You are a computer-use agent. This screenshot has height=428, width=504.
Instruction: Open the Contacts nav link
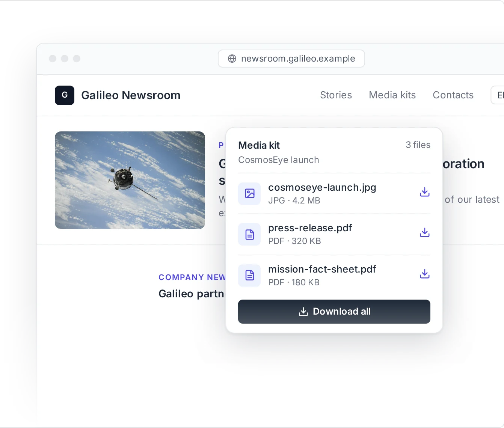click(453, 95)
